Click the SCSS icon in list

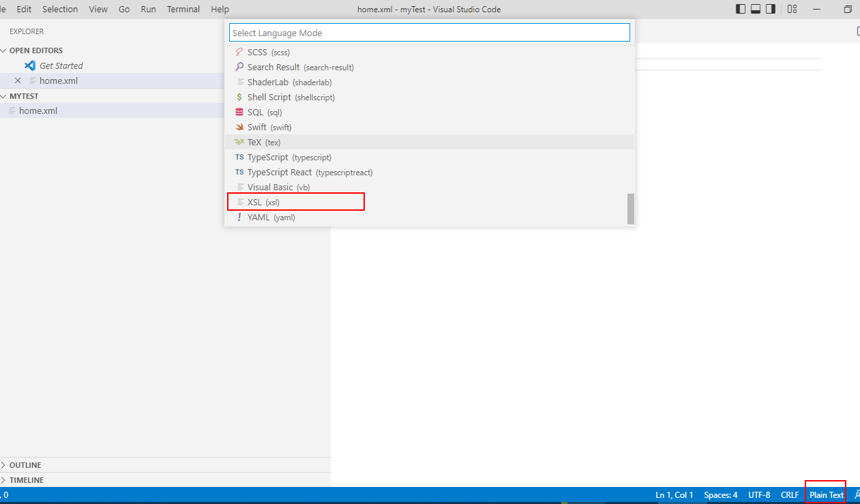click(x=239, y=52)
